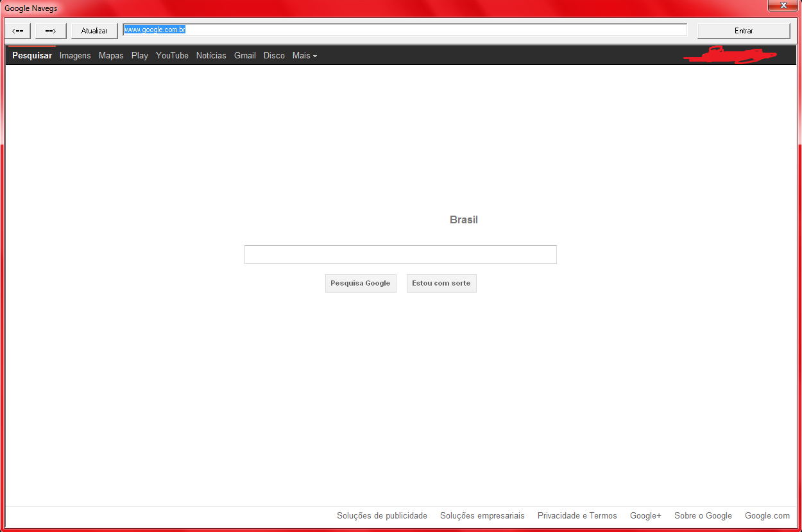This screenshot has width=802, height=532.
Task: Open Play in the Google bar
Action: tap(140, 56)
